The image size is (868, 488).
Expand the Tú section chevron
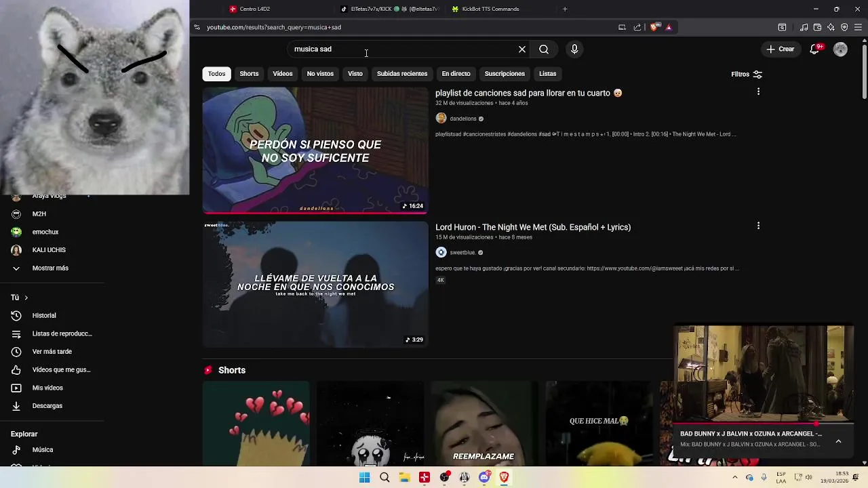[26, 298]
